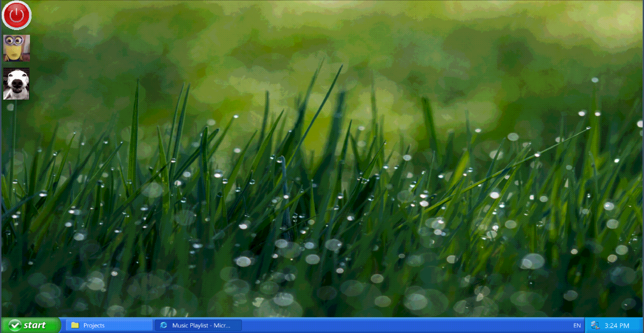Open the EN language selector

[x=577, y=325]
